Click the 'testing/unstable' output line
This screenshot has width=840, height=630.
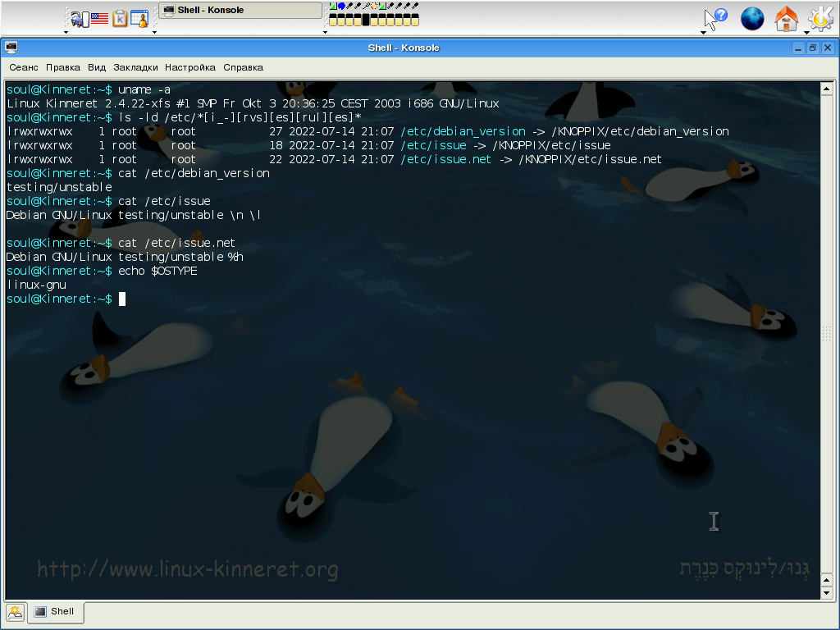[x=59, y=187]
